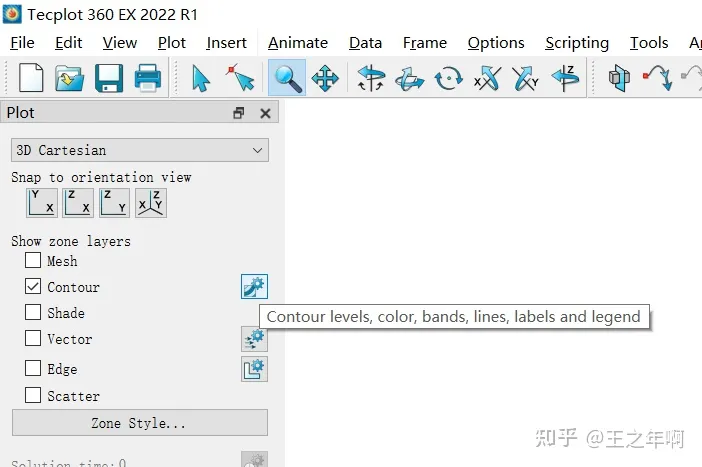Viewport: 702px width, 467px height.
Task: Open the Tools menu
Action: (x=649, y=43)
